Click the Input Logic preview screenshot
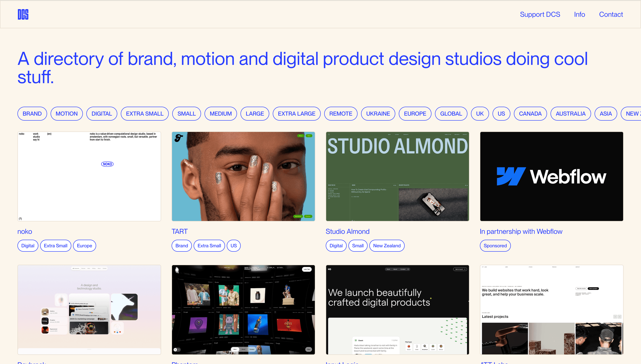The height and width of the screenshot is (364, 641). coord(397,309)
